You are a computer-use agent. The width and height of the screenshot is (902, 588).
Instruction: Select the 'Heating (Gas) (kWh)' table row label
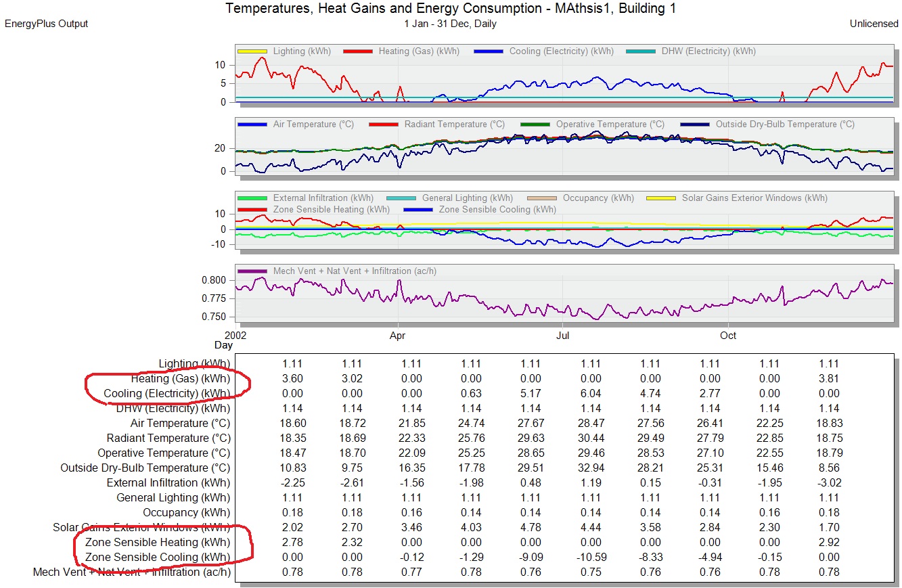(181, 379)
